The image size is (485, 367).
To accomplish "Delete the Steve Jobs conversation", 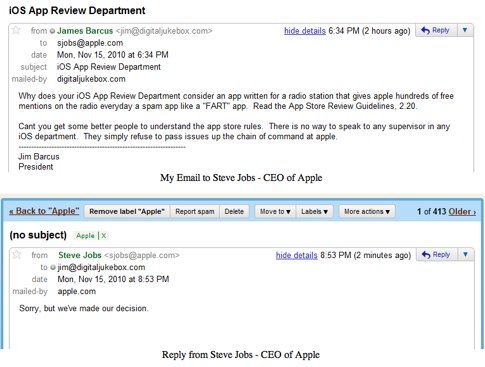I will (234, 212).
